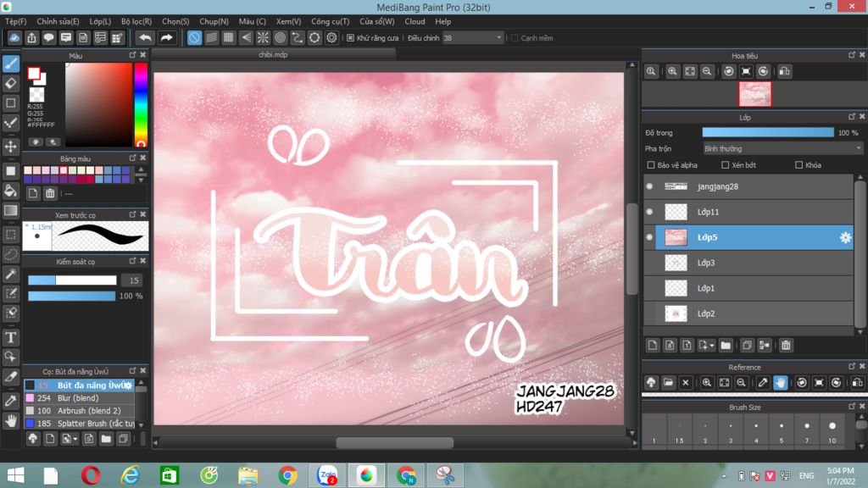Select the Gradient tool
This screenshot has width=868, height=488.
(10, 211)
